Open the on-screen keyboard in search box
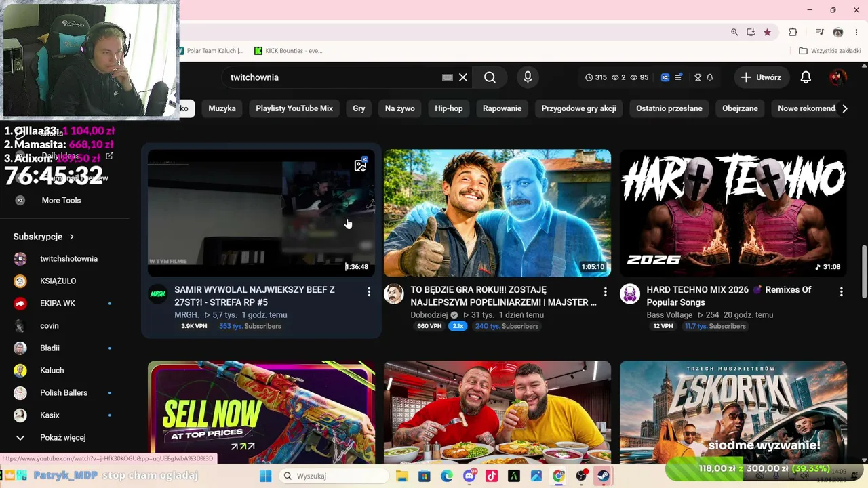868x488 pixels. pos(447,77)
